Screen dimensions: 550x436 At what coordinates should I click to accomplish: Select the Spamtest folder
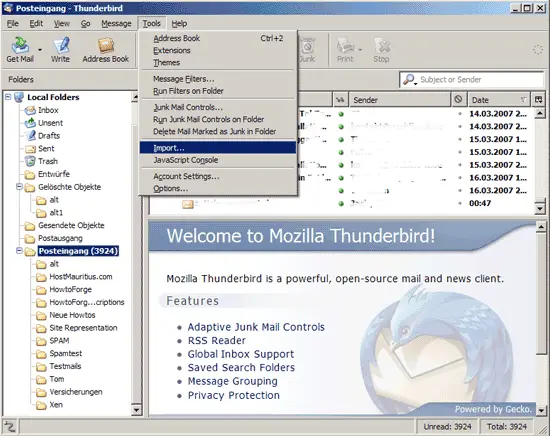66,353
